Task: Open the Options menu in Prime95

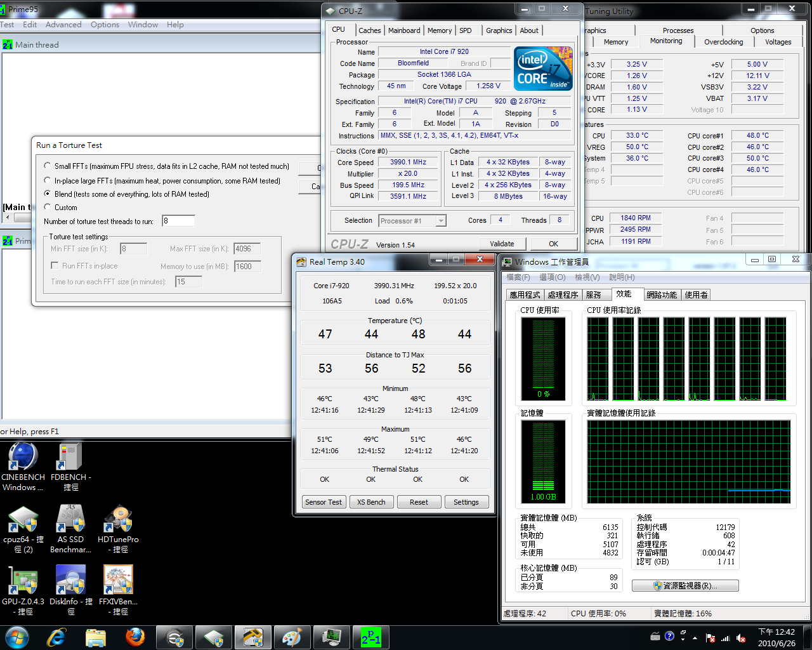Action: [x=105, y=25]
